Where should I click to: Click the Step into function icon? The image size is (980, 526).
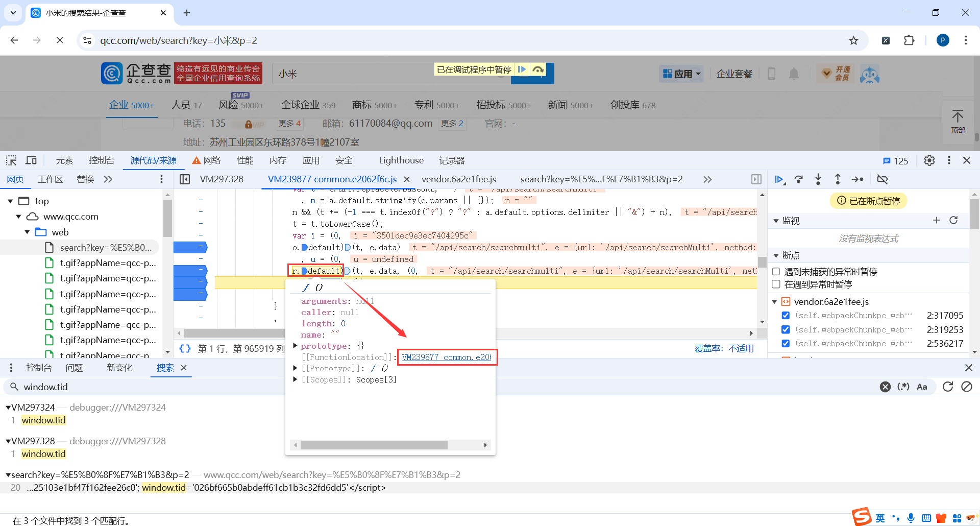(818, 179)
